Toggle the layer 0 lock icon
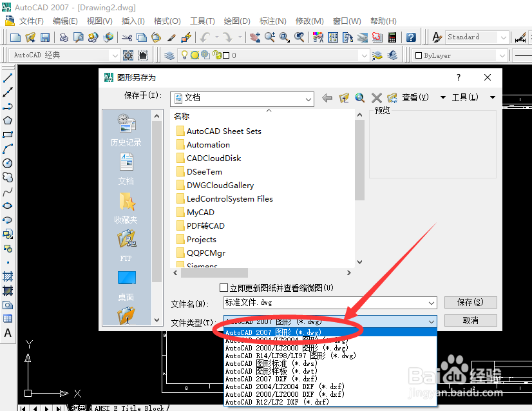532x411 pixels. (216, 55)
